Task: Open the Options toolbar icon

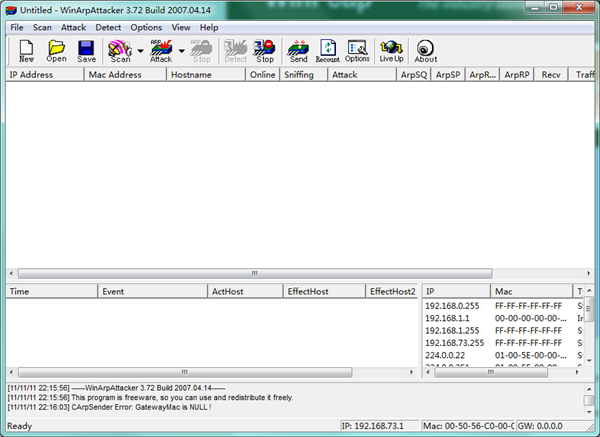Action: click(x=357, y=51)
